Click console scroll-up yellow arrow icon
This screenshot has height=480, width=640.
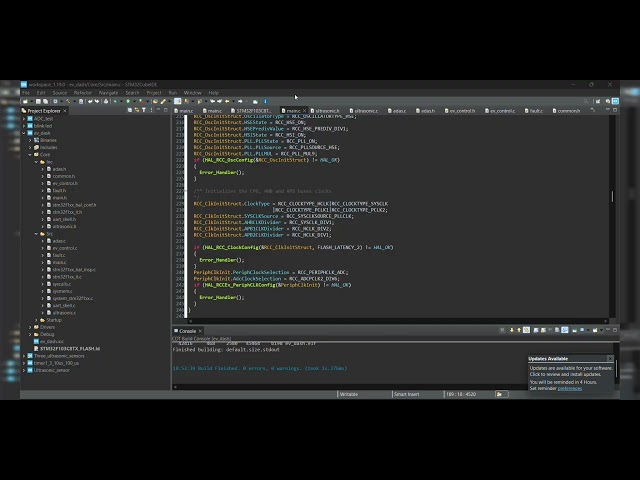[519, 330]
